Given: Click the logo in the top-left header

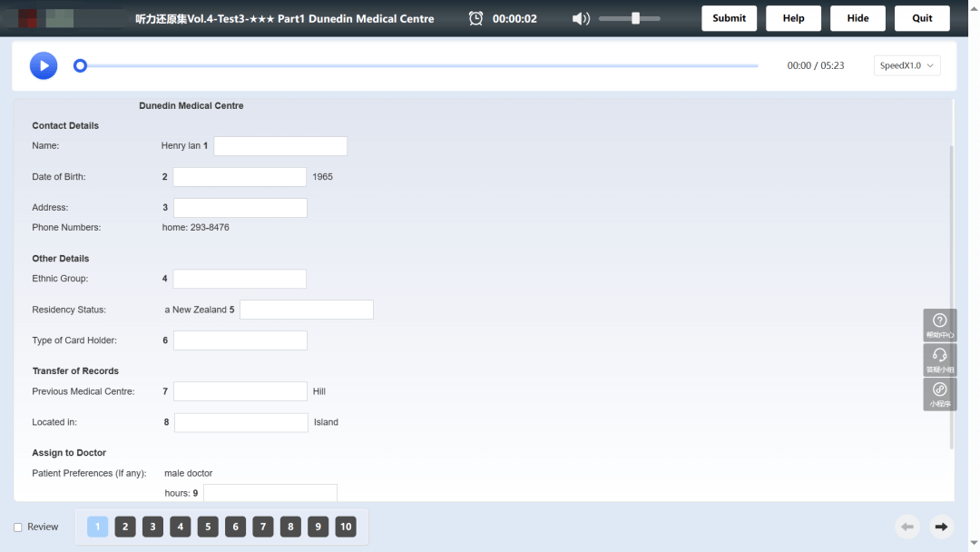Looking at the screenshot, I should pyautogui.click(x=64, y=18).
